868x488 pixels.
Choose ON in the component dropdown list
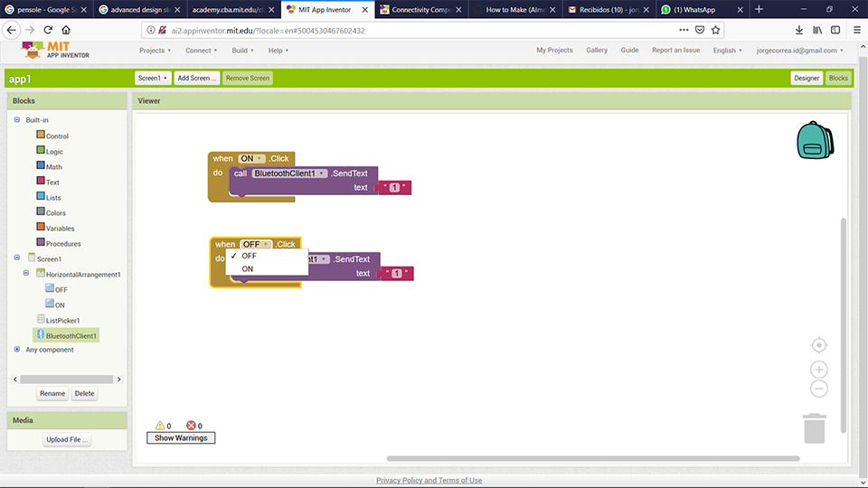tap(266, 269)
